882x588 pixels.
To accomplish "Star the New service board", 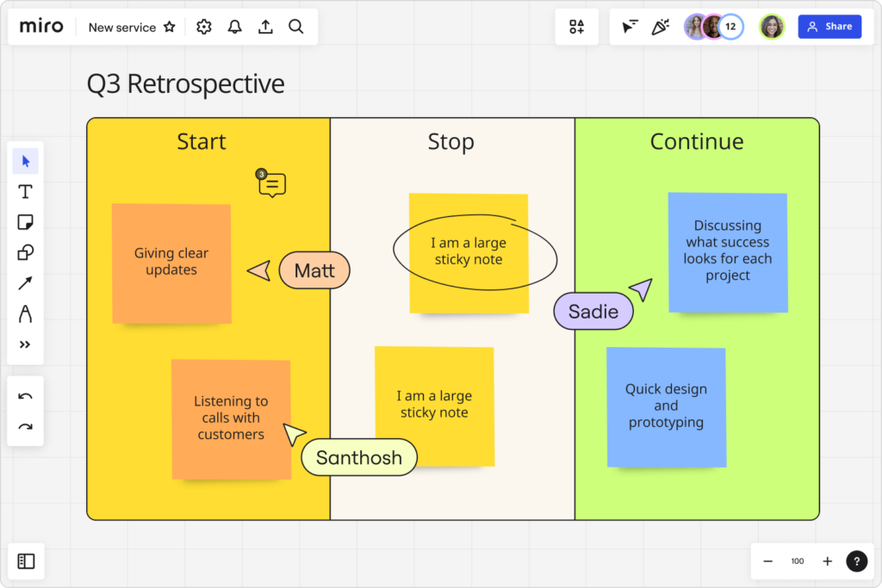I will (170, 28).
